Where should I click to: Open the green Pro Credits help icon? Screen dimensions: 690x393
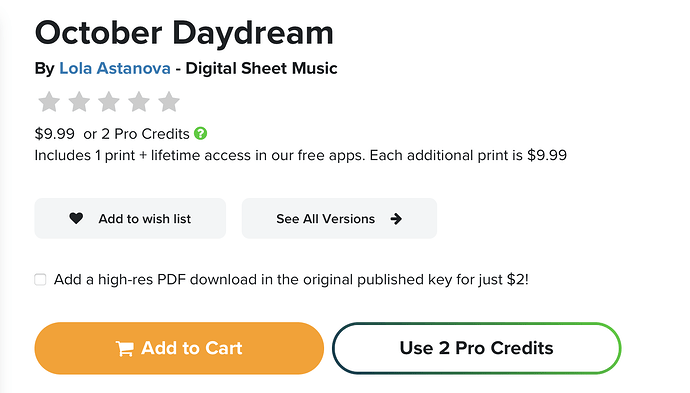coord(201,133)
